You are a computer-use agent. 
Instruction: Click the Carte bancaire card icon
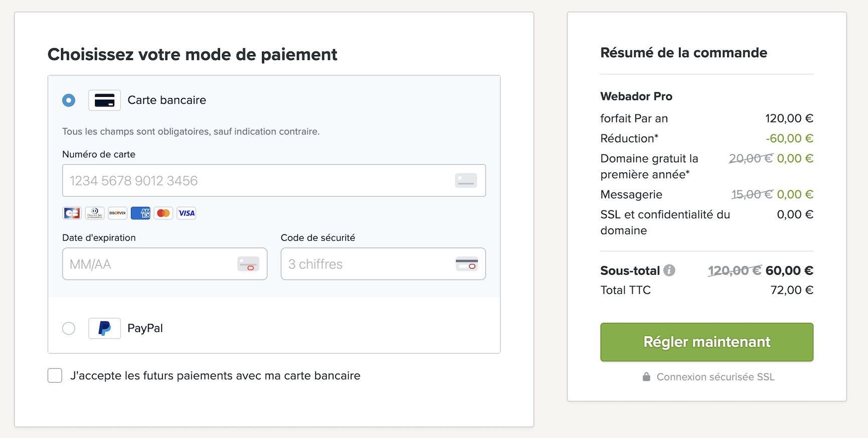(104, 100)
